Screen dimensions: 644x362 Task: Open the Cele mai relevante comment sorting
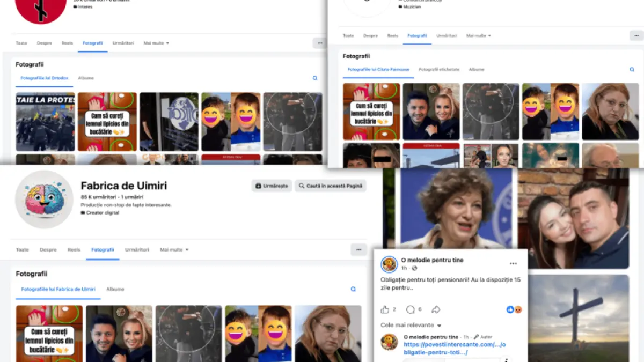(x=411, y=325)
